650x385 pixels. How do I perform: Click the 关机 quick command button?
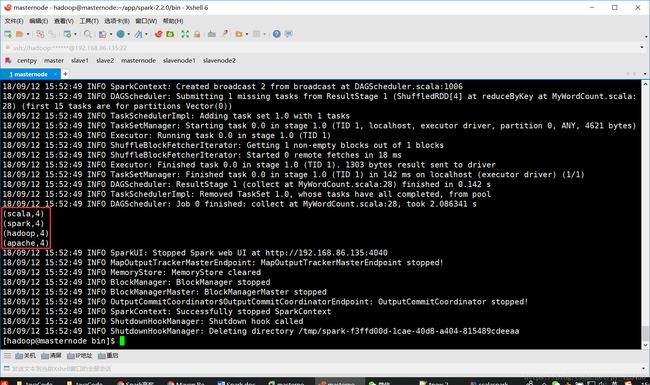(25, 356)
